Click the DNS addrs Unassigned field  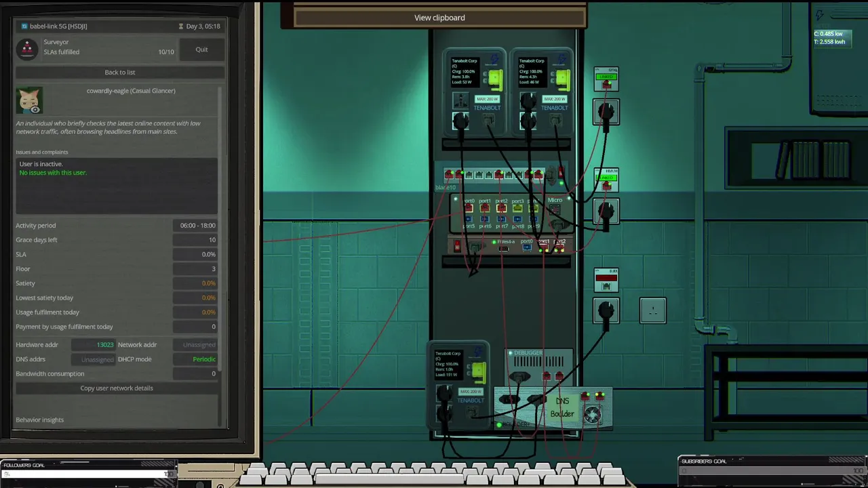click(94, 359)
